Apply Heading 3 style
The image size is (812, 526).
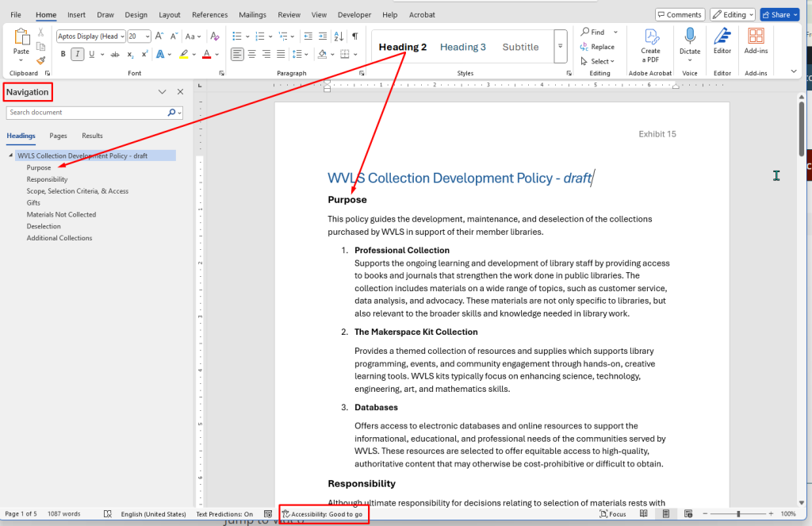click(463, 47)
